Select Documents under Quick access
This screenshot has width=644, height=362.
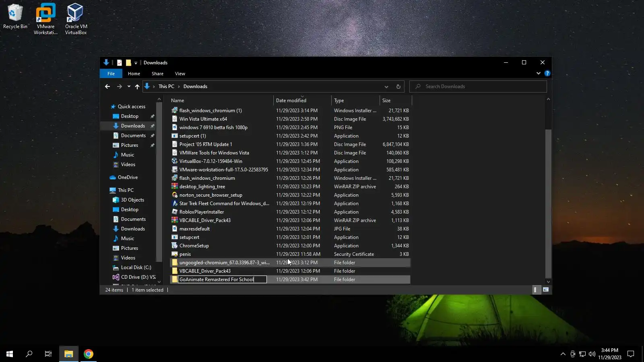click(133, 136)
